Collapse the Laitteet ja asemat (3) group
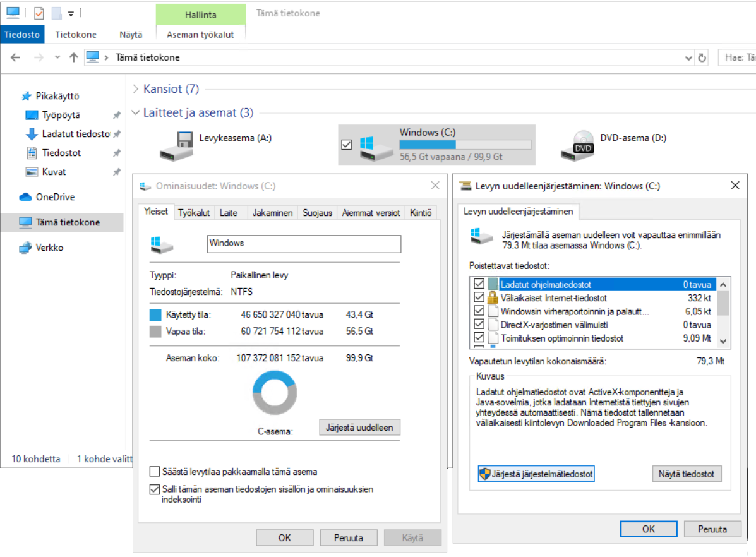This screenshot has height=557, width=756. (x=136, y=112)
